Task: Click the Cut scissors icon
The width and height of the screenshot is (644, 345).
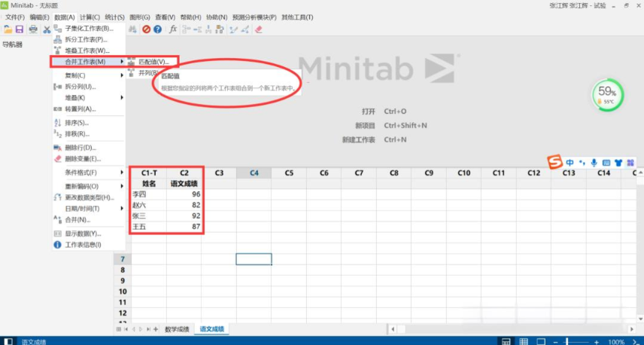Action: [47, 29]
